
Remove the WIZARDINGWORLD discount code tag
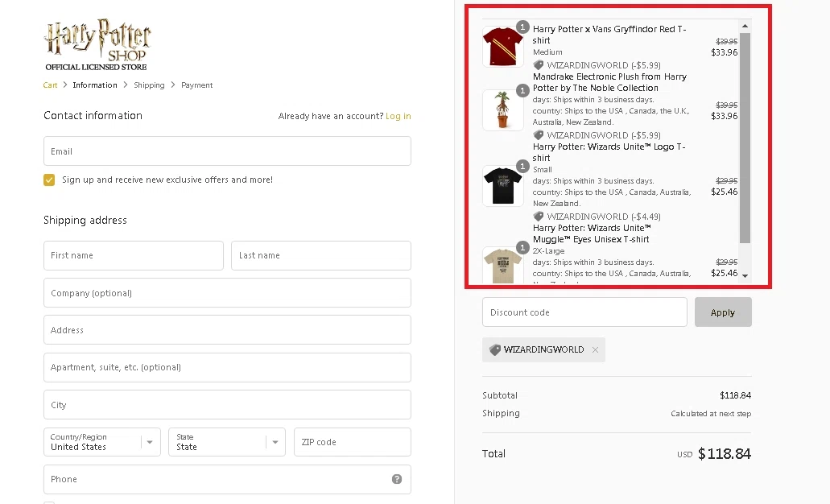click(595, 350)
